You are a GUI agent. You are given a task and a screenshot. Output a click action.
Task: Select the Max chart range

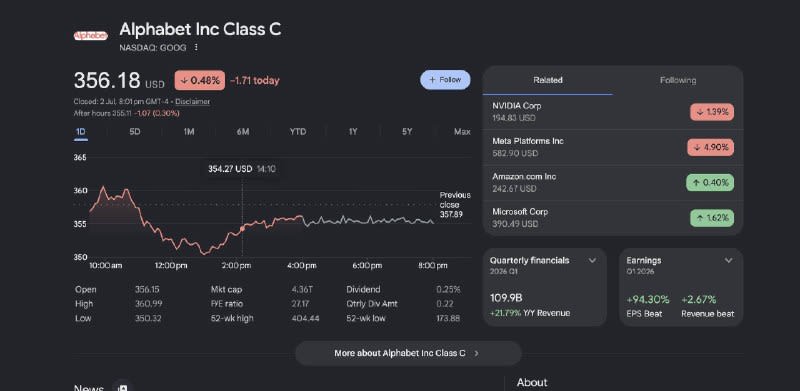[x=462, y=132]
